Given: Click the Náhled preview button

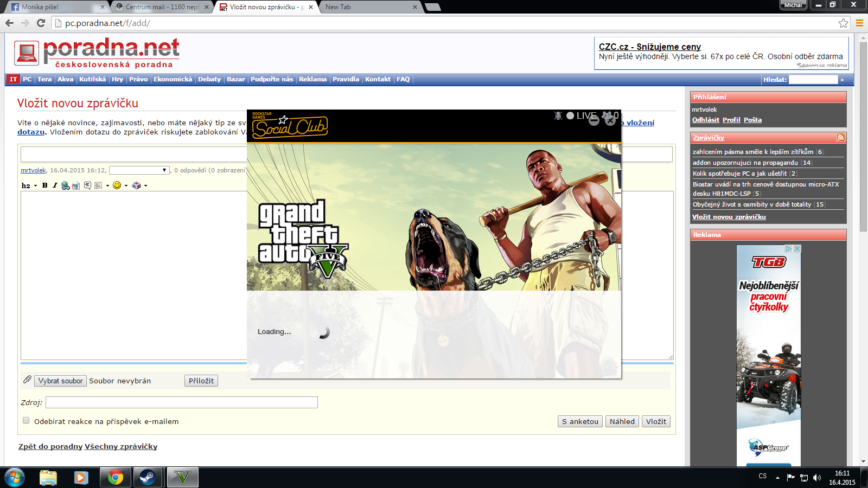Looking at the screenshot, I should tap(622, 421).
